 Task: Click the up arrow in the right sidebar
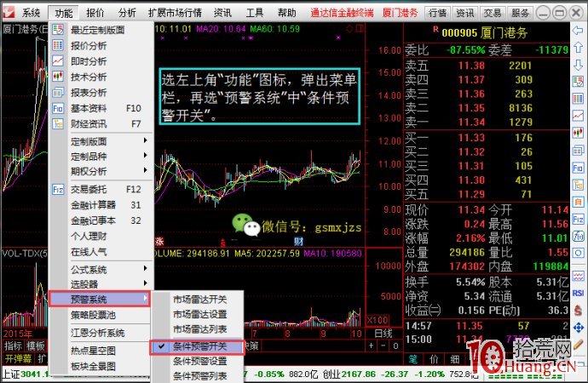pyautogui.click(x=578, y=47)
